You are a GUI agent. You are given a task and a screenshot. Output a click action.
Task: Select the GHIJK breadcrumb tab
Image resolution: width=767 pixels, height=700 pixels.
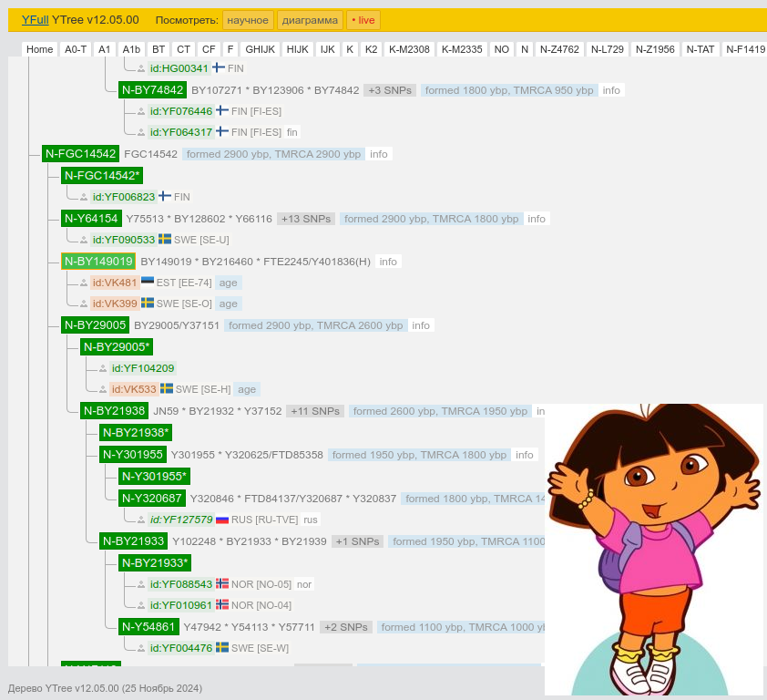[x=261, y=49]
